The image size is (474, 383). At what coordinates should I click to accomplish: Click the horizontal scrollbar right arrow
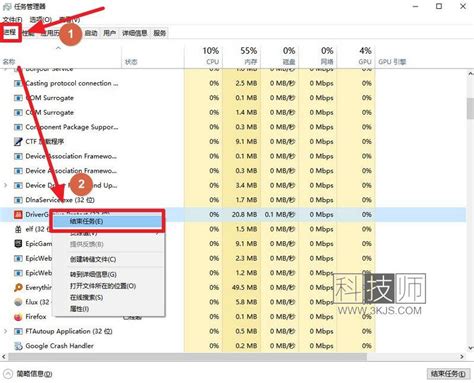(x=462, y=357)
